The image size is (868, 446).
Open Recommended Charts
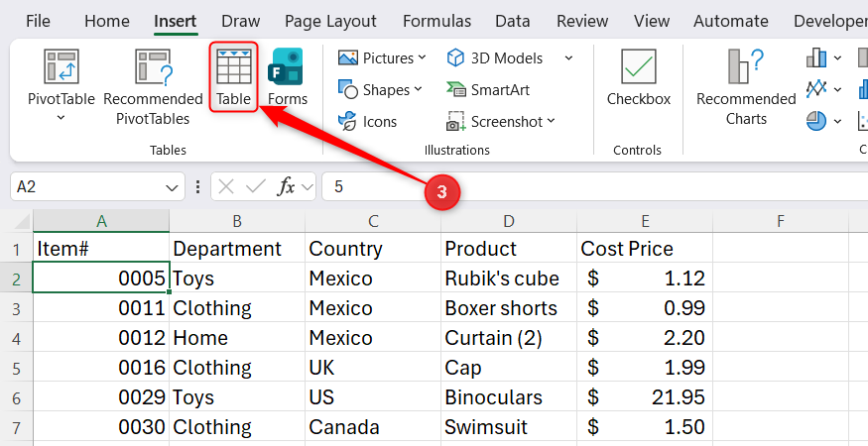point(746,87)
